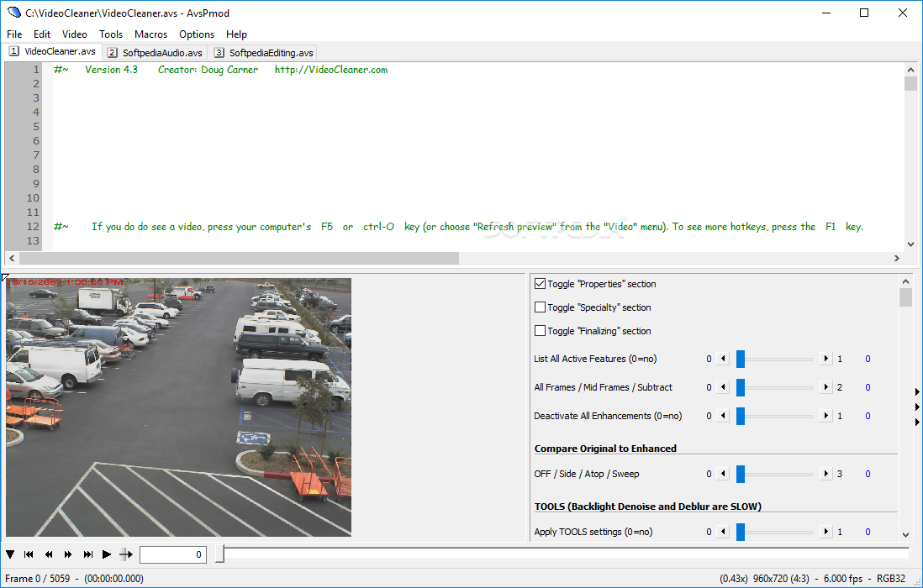This screenshot has width=923, height=588.
Task: Reset All Frames / Mid Frames / Subtract blue value
Action: pos(868,387)
